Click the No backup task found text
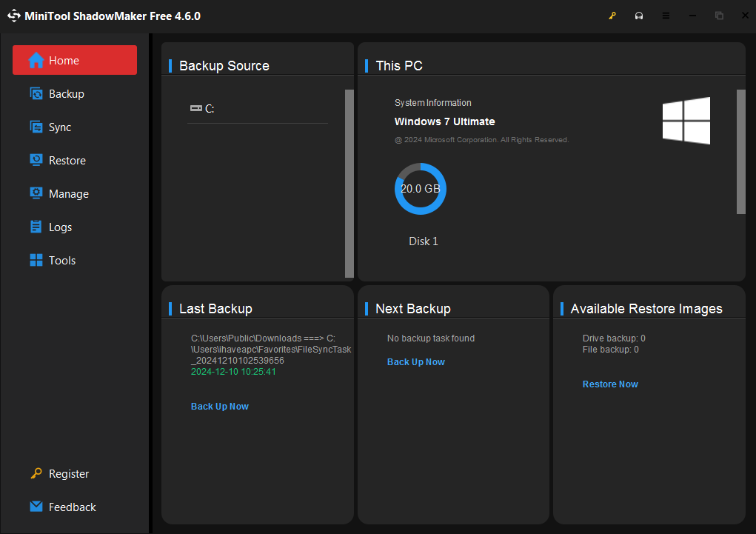This screenshot has height=534, width=756. pos(431,338)
